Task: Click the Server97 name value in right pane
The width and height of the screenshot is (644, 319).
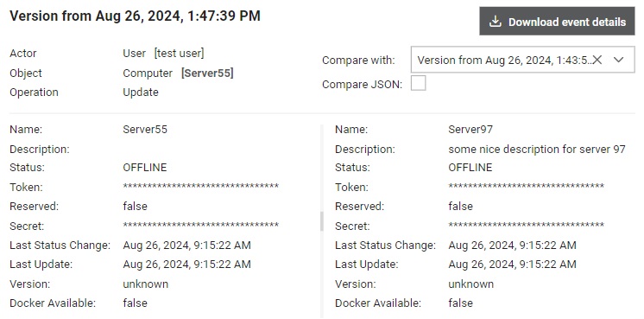Action: pos(470,130)
